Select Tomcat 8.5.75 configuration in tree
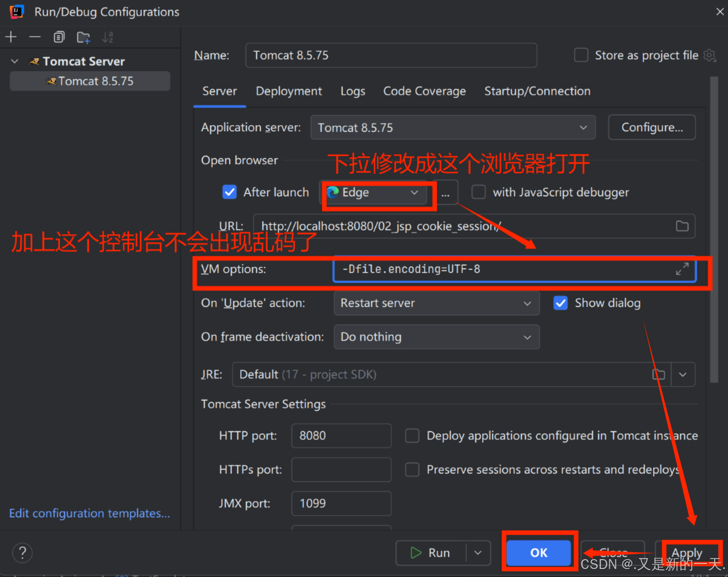The width and height of the screenshot is (728, 577). coord(90,81)
